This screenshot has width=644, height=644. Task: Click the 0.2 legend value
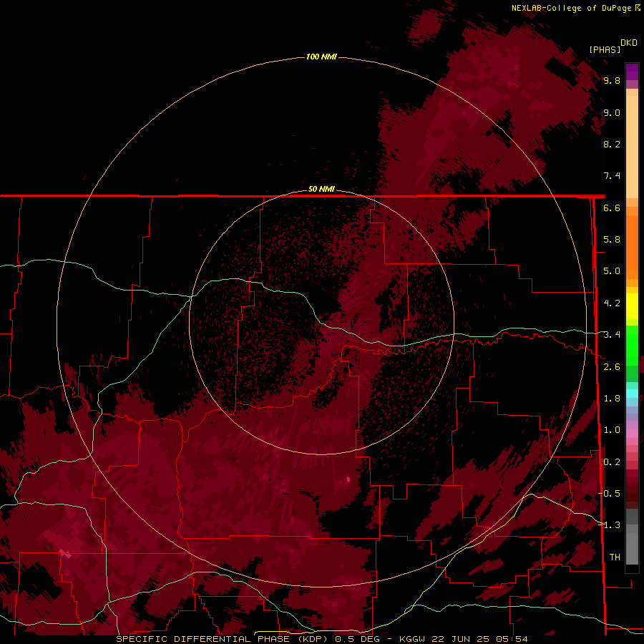point(612,462)
